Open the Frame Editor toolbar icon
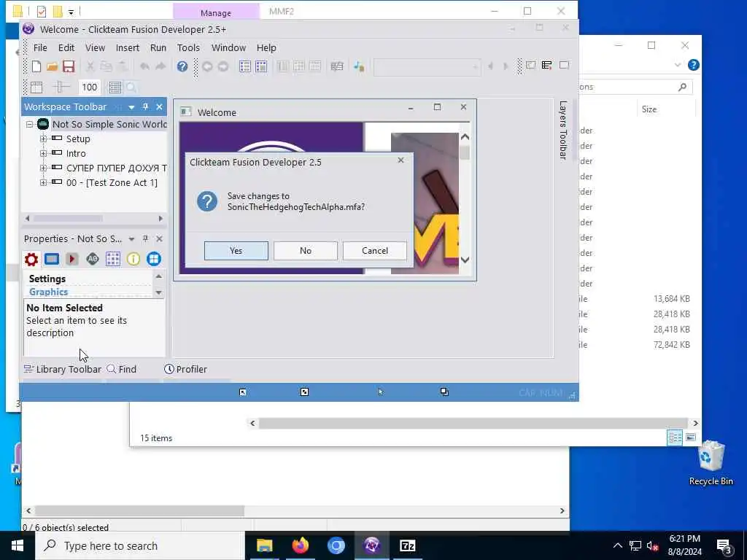Viewport: 747px width, 560px height. tap(261, 66)
